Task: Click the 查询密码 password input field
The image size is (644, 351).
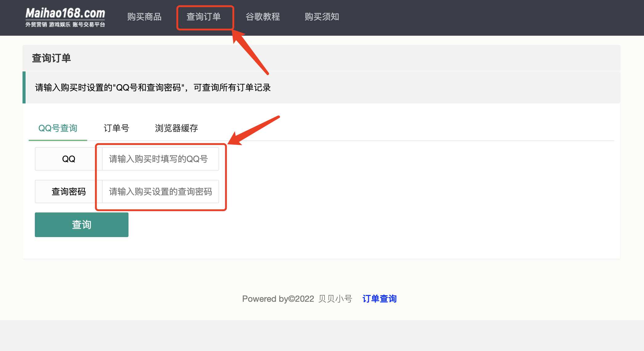Action: tap(160, 192)
